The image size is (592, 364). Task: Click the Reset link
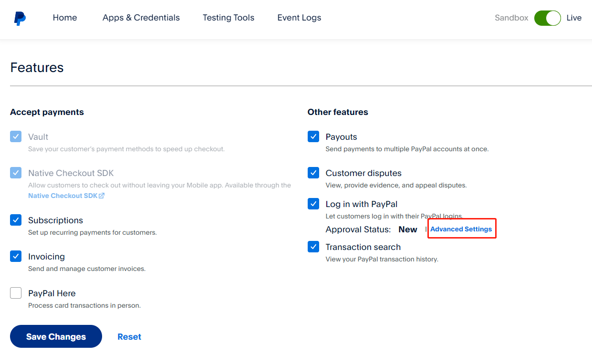pyautogui.click(x=129, y=337)
